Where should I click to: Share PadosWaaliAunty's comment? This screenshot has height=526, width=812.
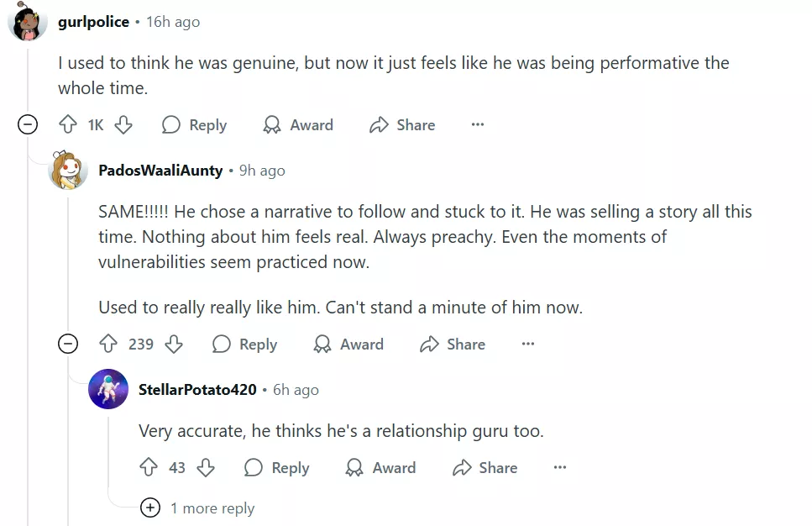point(453,344)
